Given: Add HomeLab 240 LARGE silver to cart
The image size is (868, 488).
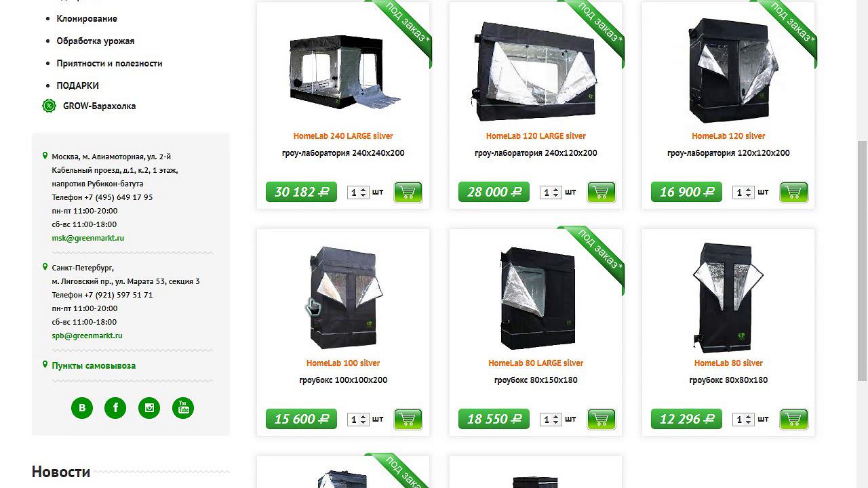Looking at the screenshot, I should (408, 192).
